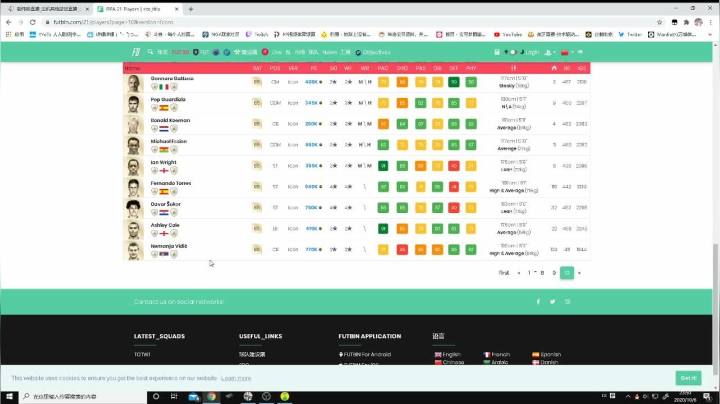Viewport: 720px width, 404px height.
Task: Open a new browser tab
Action: tap(191, 9)
